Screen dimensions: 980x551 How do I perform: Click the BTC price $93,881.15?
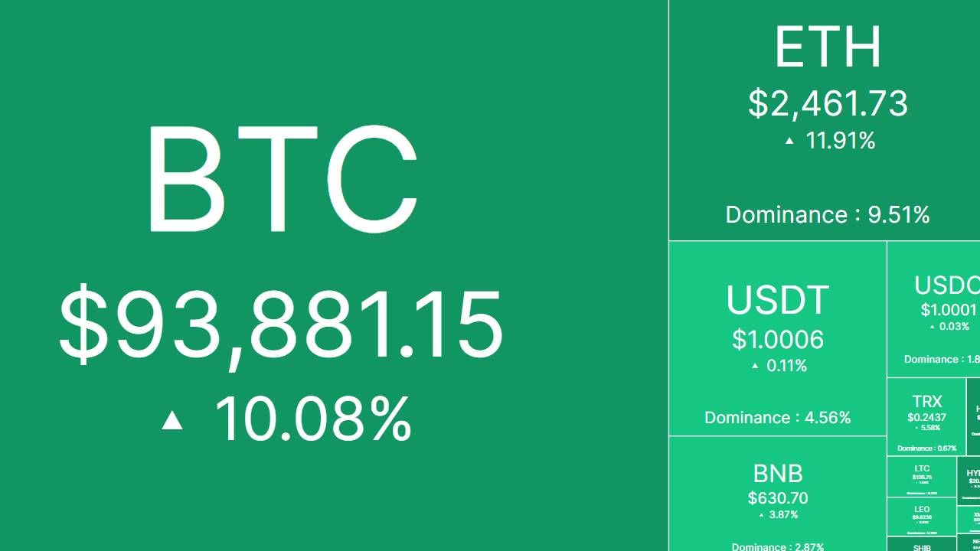(281, 324)
